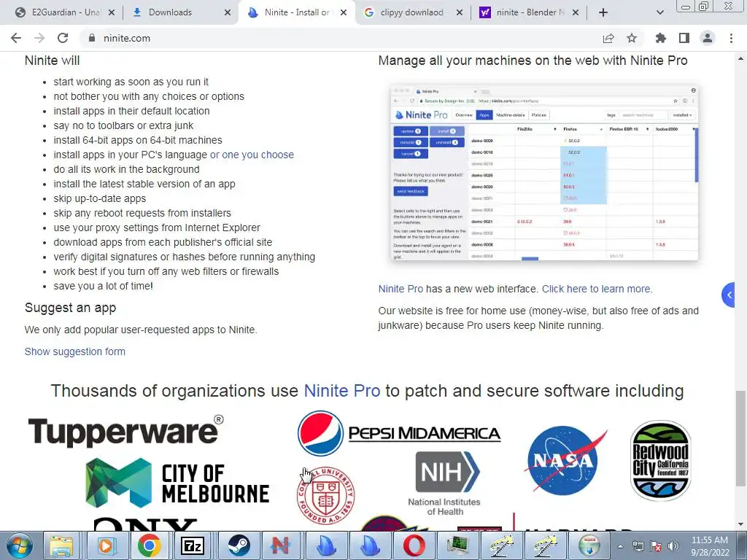Screen dimensions: 747x560
Task: Click the browser forward arrow
Action: pyautogui.click(x=39, y=38)
